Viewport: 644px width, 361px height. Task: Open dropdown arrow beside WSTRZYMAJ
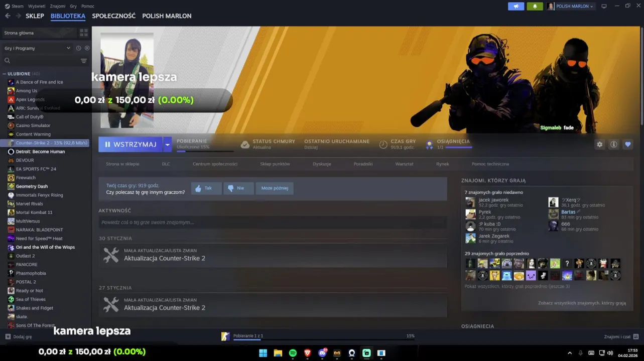click(167, 144)
